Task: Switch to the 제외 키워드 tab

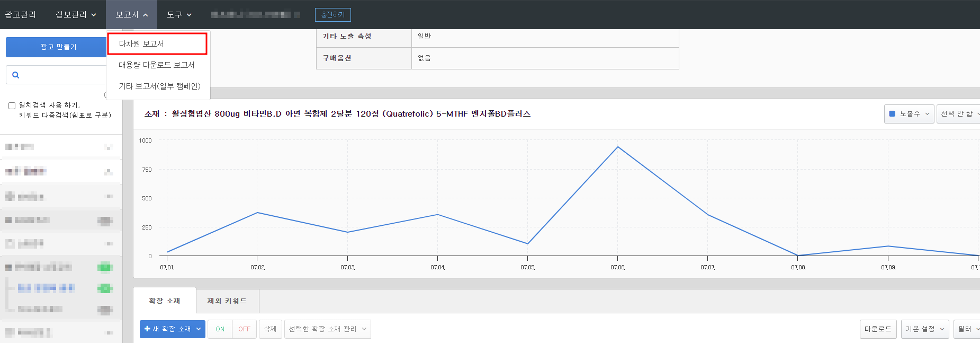Action: coord(227,301)
